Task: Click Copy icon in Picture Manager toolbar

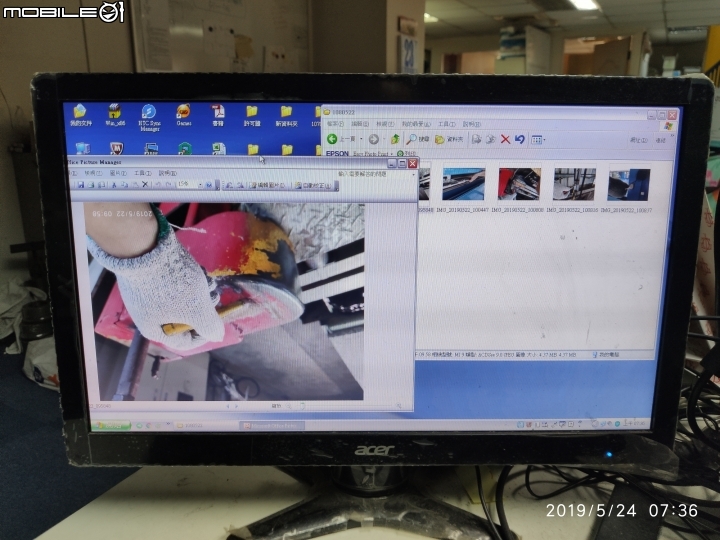Action: [x=124, y=185]
